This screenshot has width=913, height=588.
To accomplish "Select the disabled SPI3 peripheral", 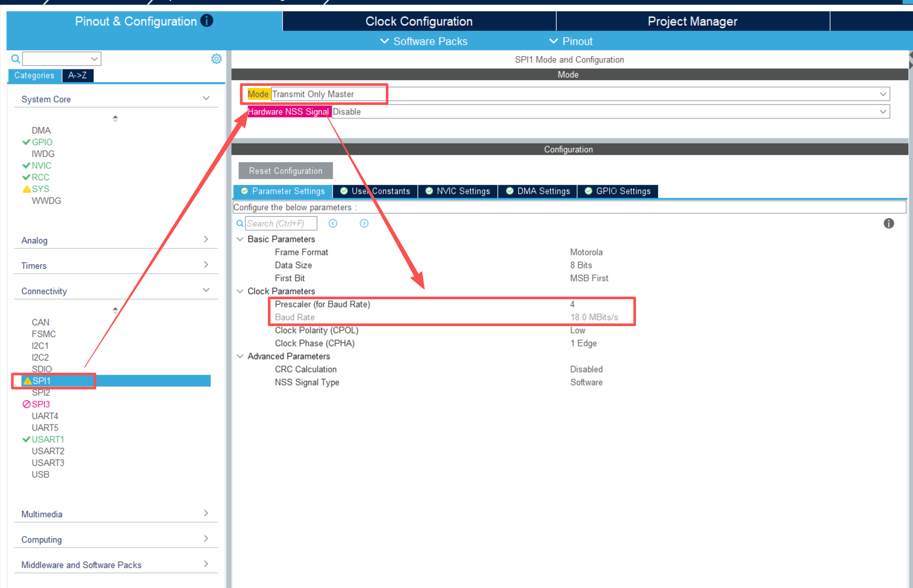I will click(x=36, y=404).
